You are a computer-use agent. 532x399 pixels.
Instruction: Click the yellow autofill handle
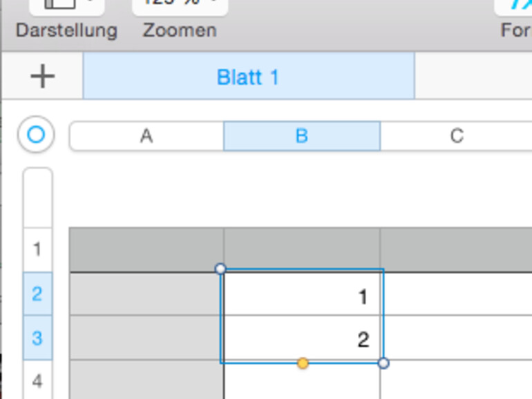click(x=303, y=363)
